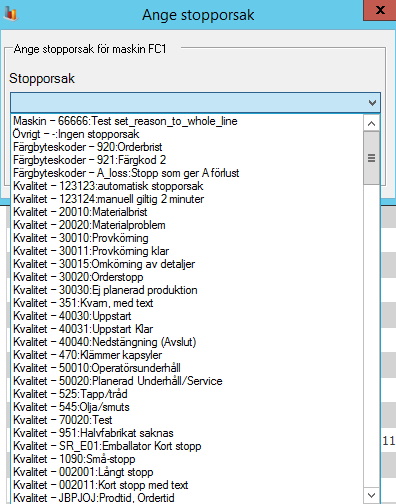Click the application icon in the title bar
This screenshot has height=504, width=396.
(x=11, y=14)
